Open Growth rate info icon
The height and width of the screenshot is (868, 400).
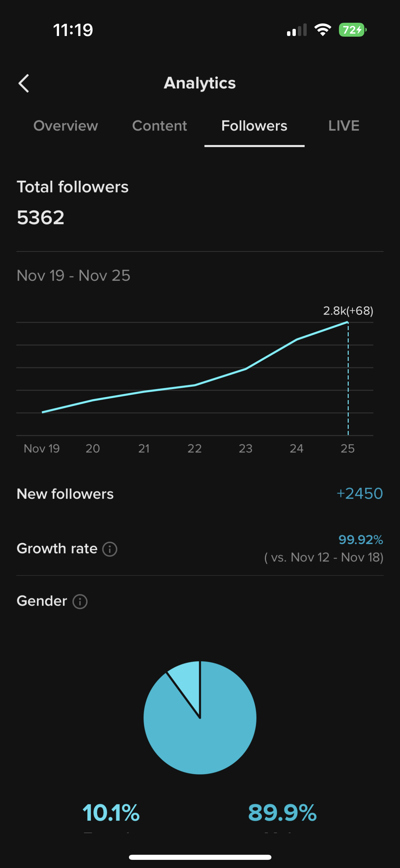[110, 549]
